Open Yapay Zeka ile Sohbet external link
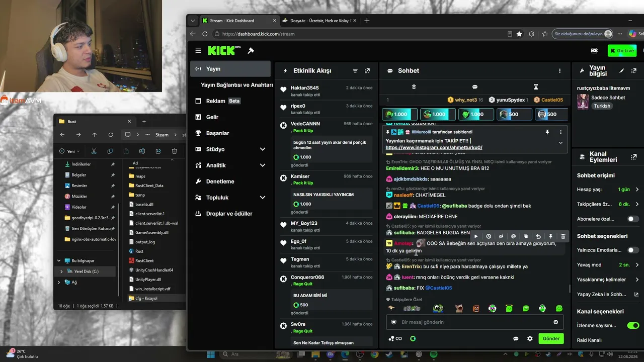This screenshot has height=362, width=644. pos(636,295)
